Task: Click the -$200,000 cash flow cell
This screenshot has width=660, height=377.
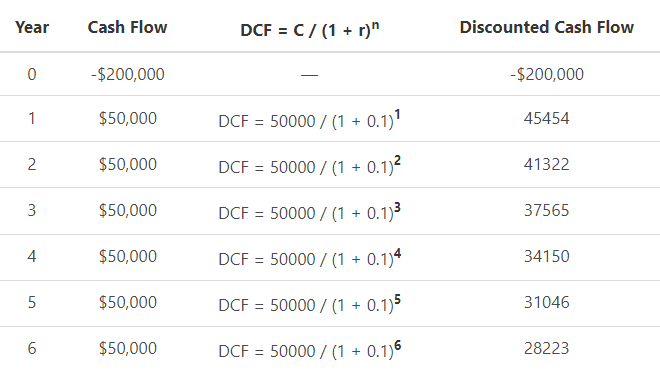Action: click(x=128, y=74)
